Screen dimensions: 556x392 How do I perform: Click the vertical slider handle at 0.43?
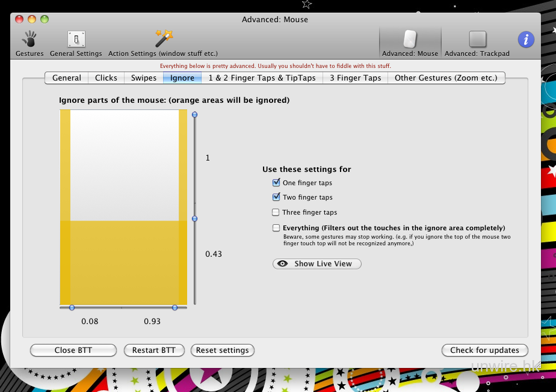pos(194,219)
